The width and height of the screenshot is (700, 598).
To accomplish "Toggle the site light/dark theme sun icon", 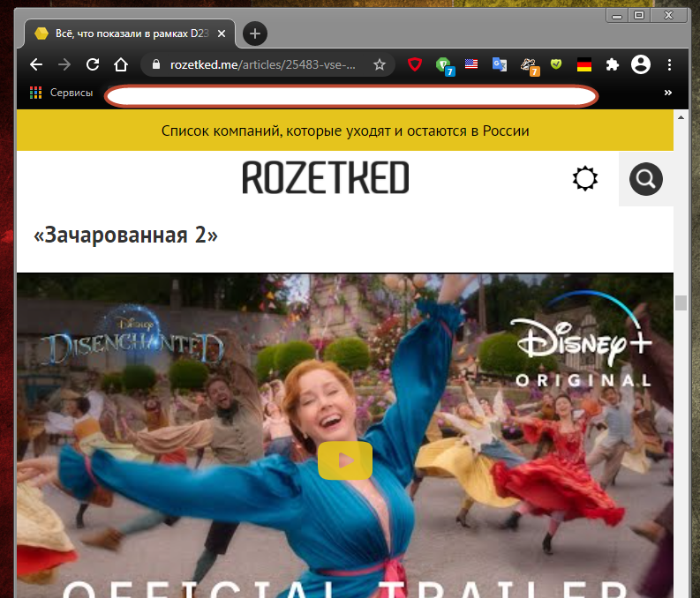I will coord(585,179).
